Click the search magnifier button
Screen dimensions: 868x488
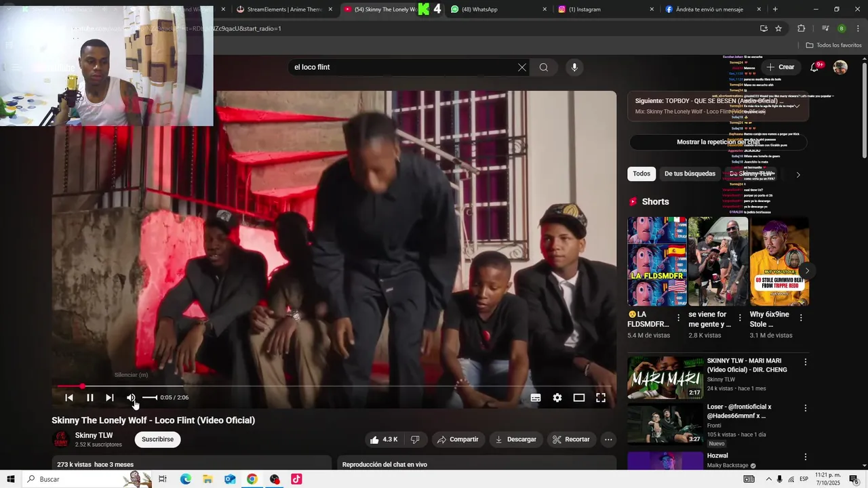pyautogui.click(x=544, y=67)
